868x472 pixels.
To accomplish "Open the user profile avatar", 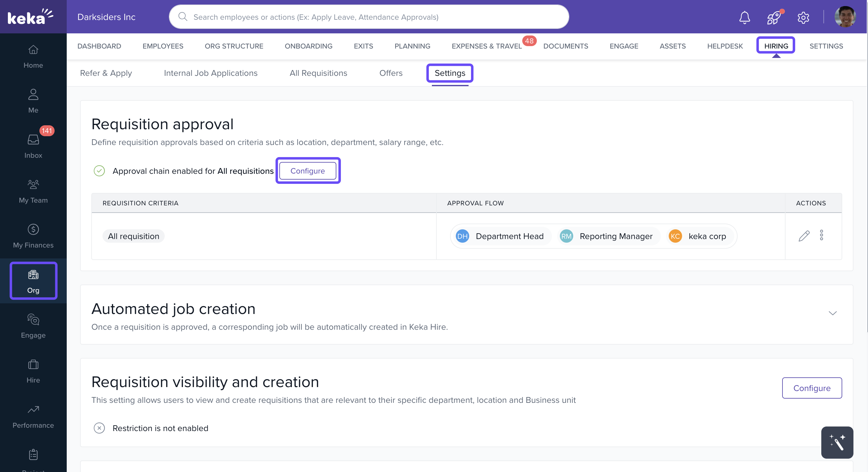I will (x=845, y=17).
